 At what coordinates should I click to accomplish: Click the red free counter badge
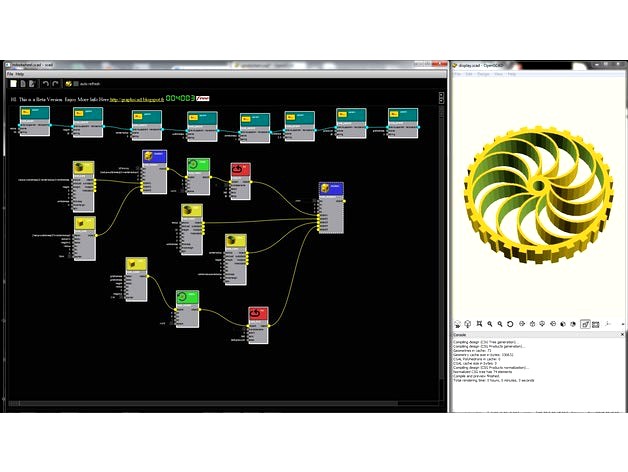(x=203, y=99)
